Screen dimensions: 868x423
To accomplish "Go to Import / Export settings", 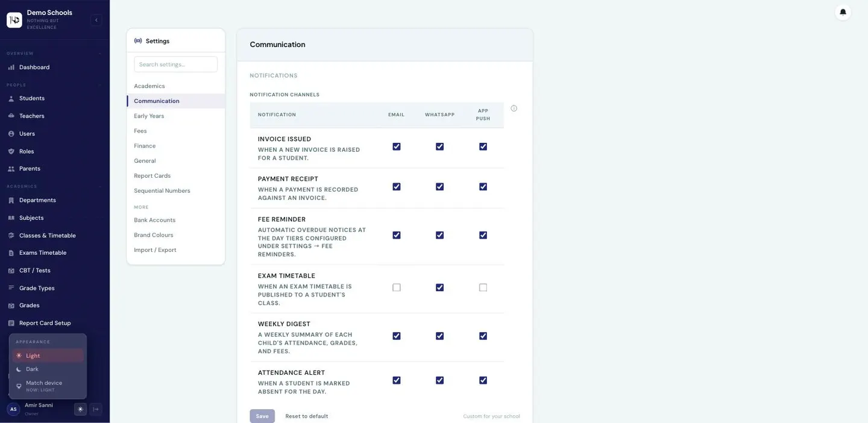I will 176,250.
